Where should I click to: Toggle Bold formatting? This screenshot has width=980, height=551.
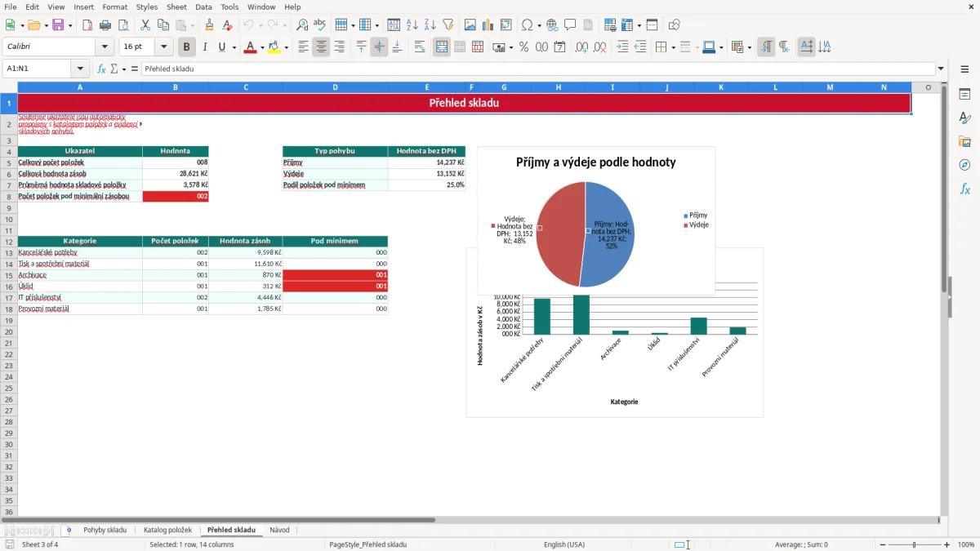pos(187,47)
